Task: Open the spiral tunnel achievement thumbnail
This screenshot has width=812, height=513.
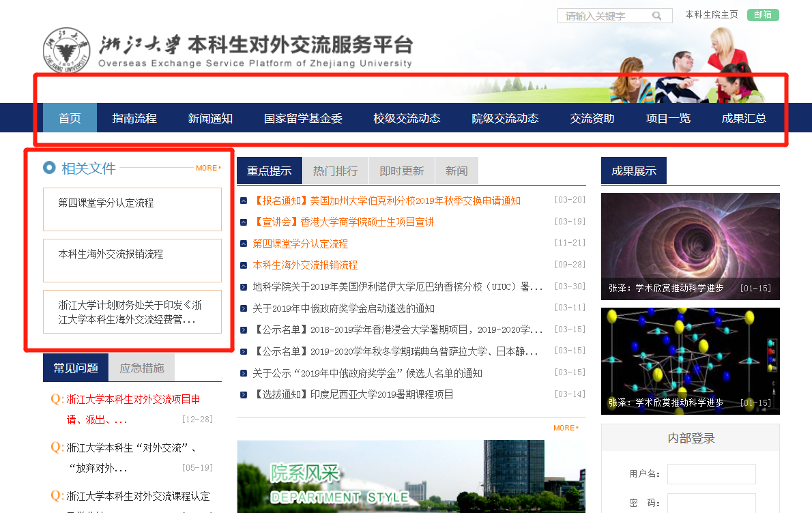Action: pyautogui.click(x=690, y=246)
